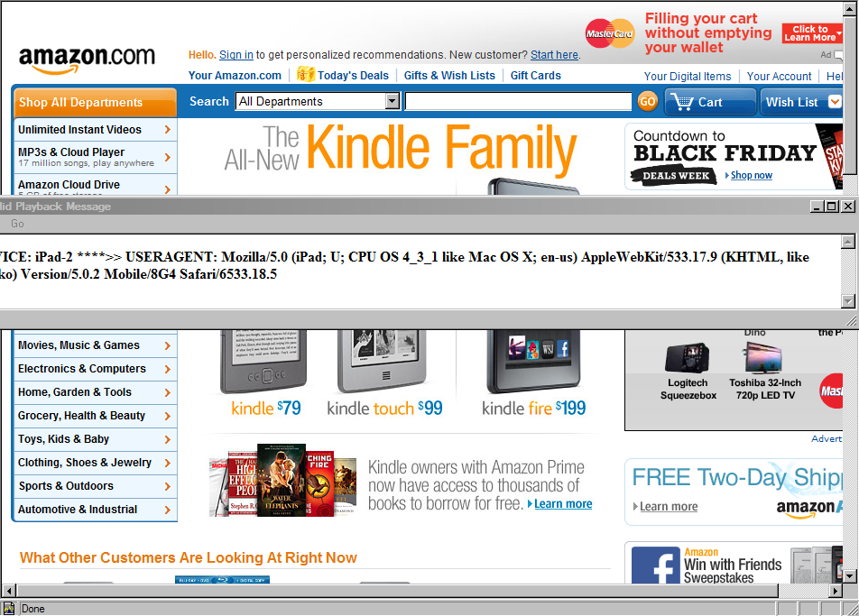Click the Shop now Black Friday link
Viewport: 859px width, 616px height.
point(751,175)
